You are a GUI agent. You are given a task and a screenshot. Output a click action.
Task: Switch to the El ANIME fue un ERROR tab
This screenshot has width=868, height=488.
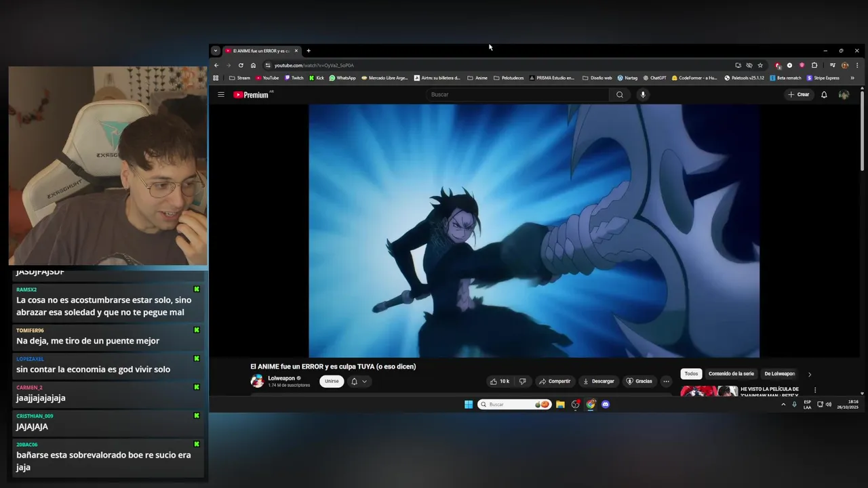click(262, 51)
